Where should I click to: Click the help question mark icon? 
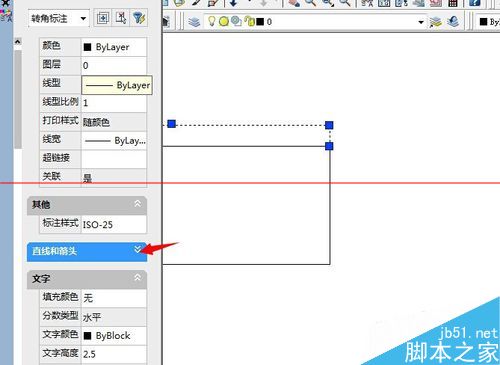[474, 3]
